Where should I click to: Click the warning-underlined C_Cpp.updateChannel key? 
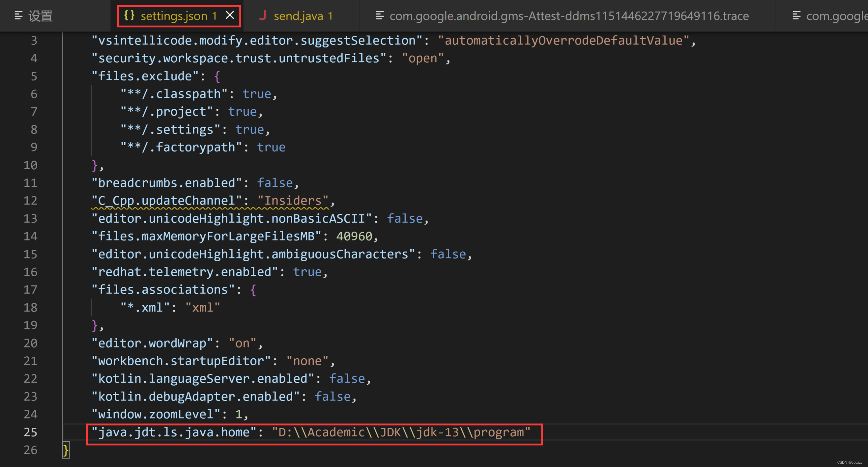[167, 201]
